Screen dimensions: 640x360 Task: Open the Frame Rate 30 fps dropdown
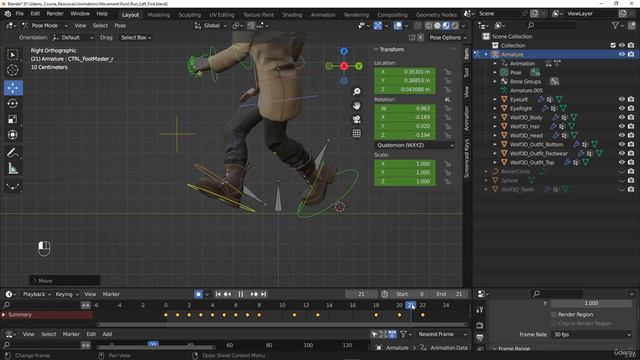[x=591, y=334]
